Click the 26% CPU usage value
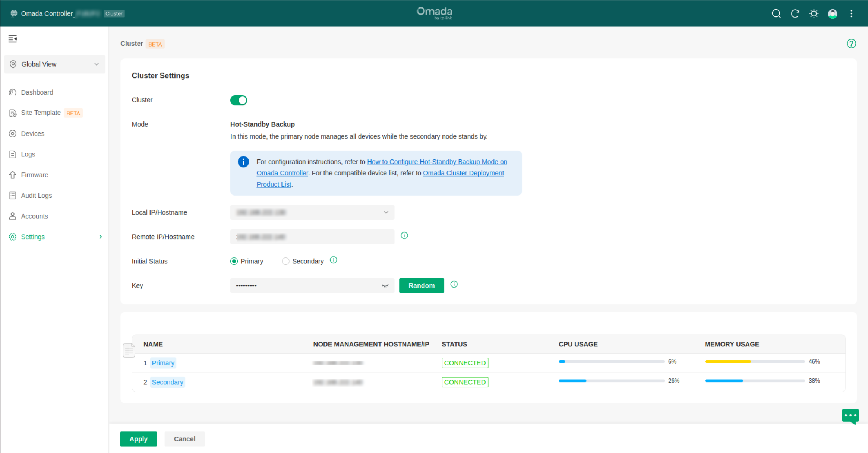 (674, 381)
